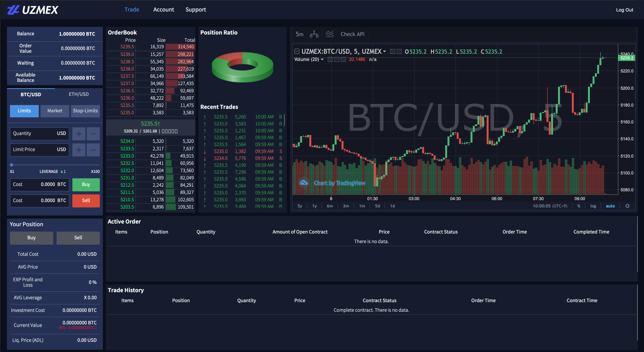
Task: Remove the Volume indicator with the X icon
Action: (x=343, y=60)
